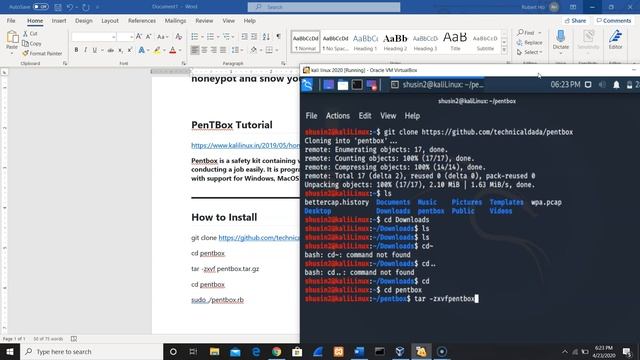Click Text Effects blue A icon
The width and height of the screenshot is (640, 360).
click(x=141, y=50)
